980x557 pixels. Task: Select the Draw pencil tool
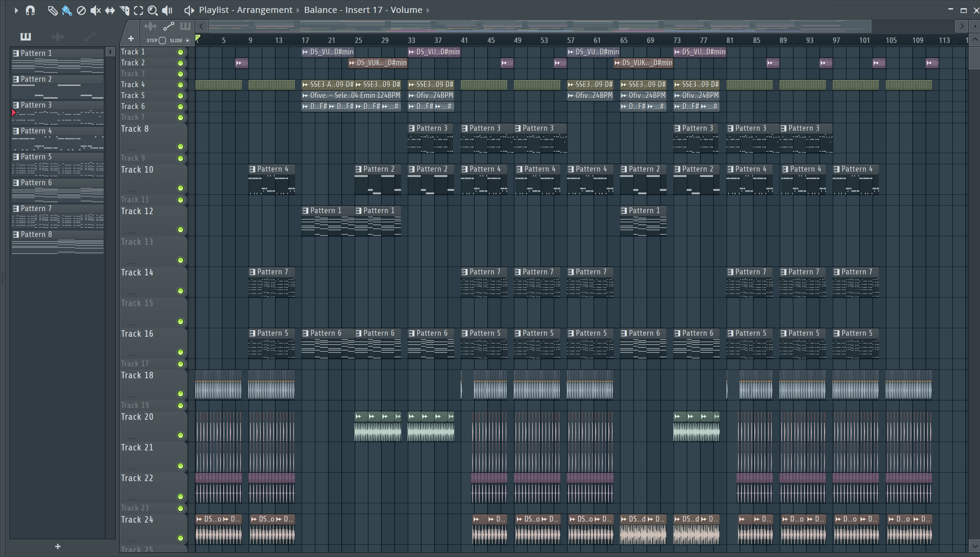[52, 10]
